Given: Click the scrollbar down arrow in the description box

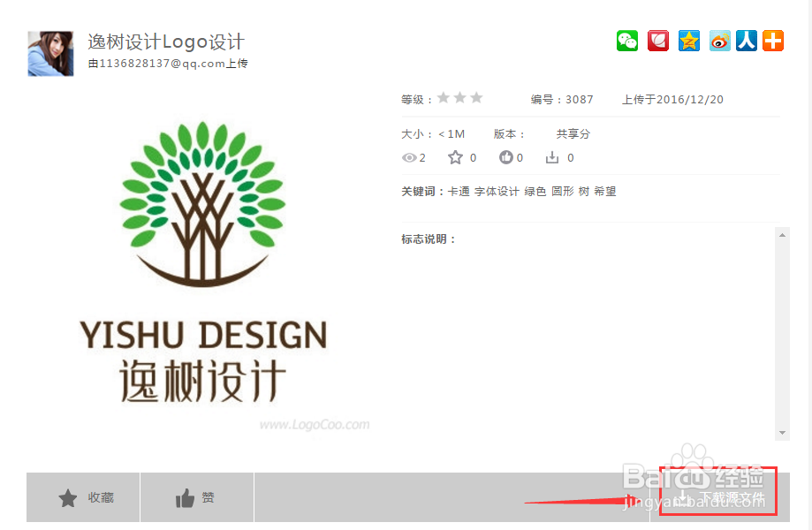Looking at the screenshot, I should click(782, 433).
